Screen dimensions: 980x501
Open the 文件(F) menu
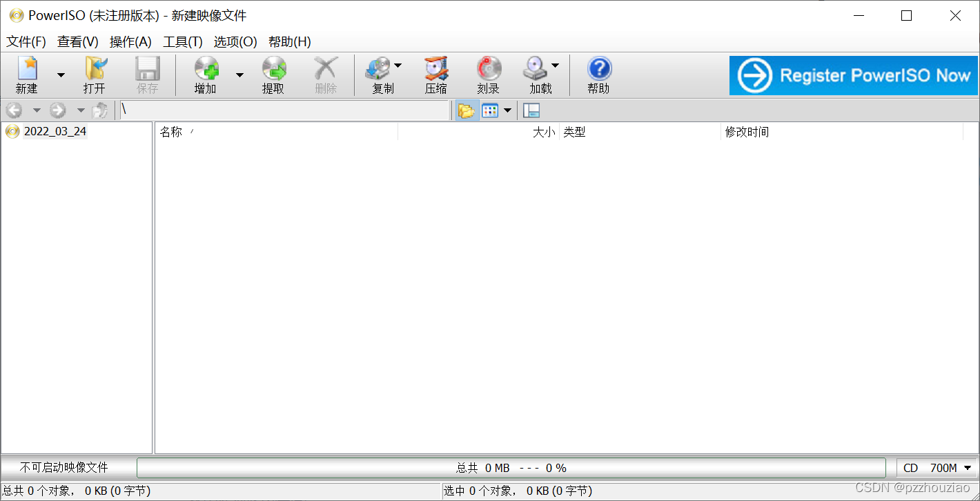click(x=26, y=42)
